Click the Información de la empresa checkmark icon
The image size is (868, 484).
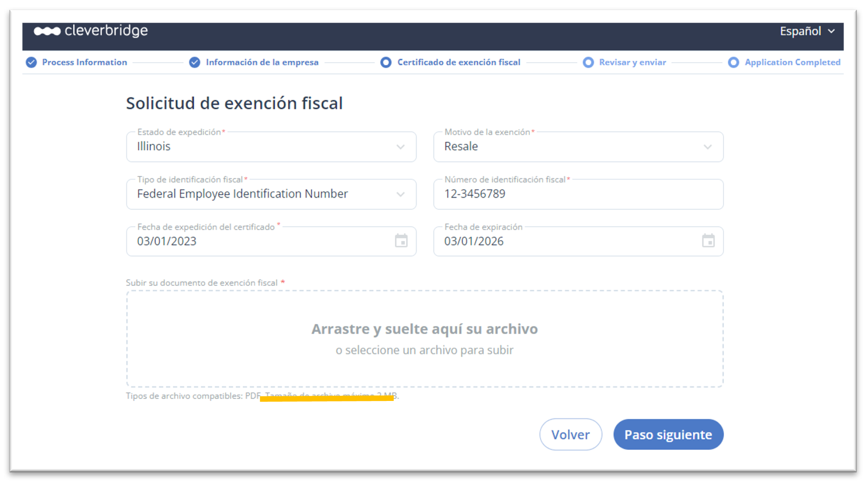click(x=195, y=62)
